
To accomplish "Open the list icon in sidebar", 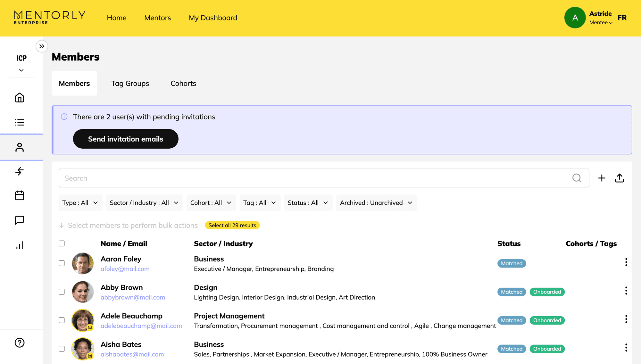I will click(20, 122).
